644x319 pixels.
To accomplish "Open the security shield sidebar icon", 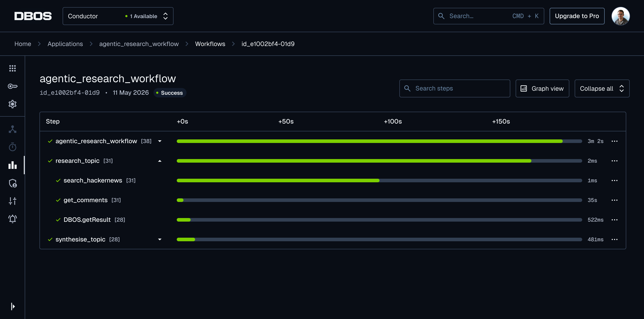I will tap(13, 183).
